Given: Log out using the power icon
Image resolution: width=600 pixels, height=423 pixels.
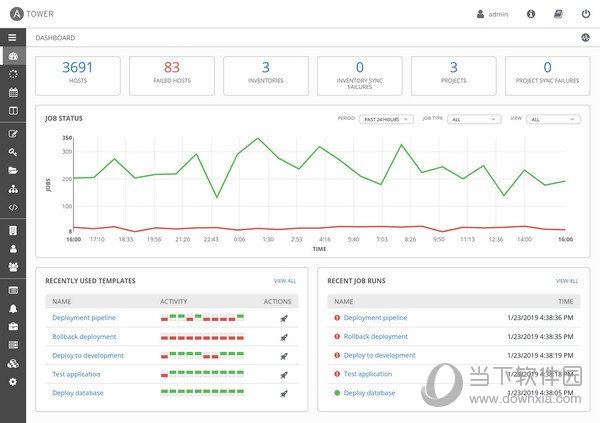Looking at the screenshot, I should click(586, 14).
